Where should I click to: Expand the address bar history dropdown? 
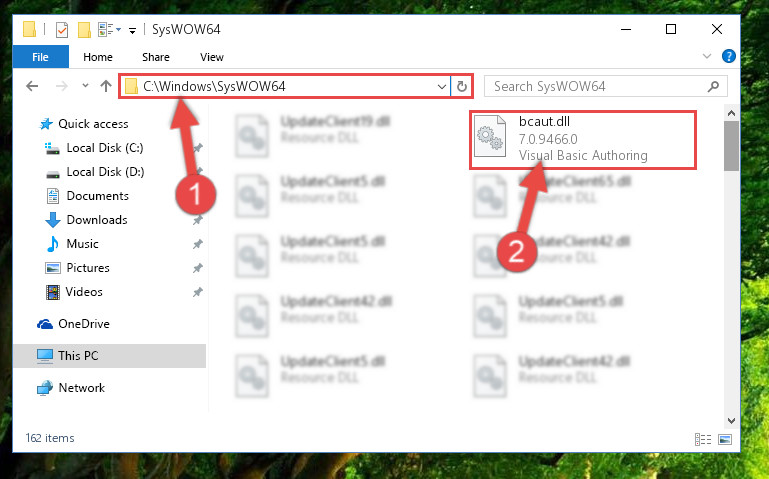coord(441,87)
